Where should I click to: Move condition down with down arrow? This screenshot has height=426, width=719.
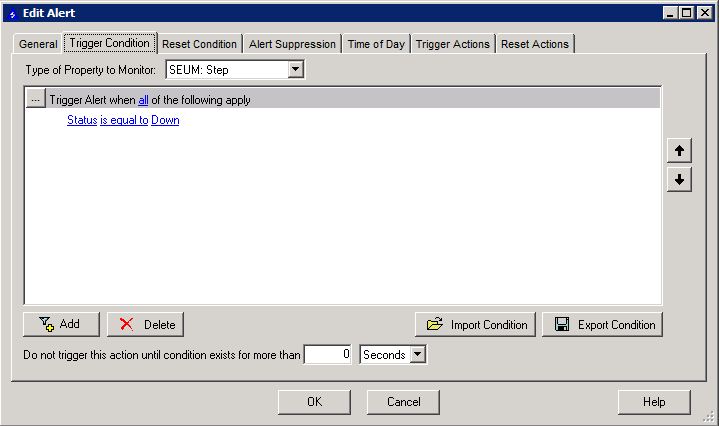click(679, 179)
